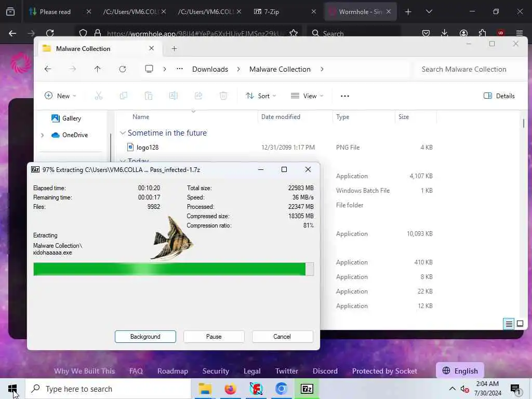Expand chevron after monitor icon in address bar
This screenshot has width=532, height=399.
pos(165,69)
